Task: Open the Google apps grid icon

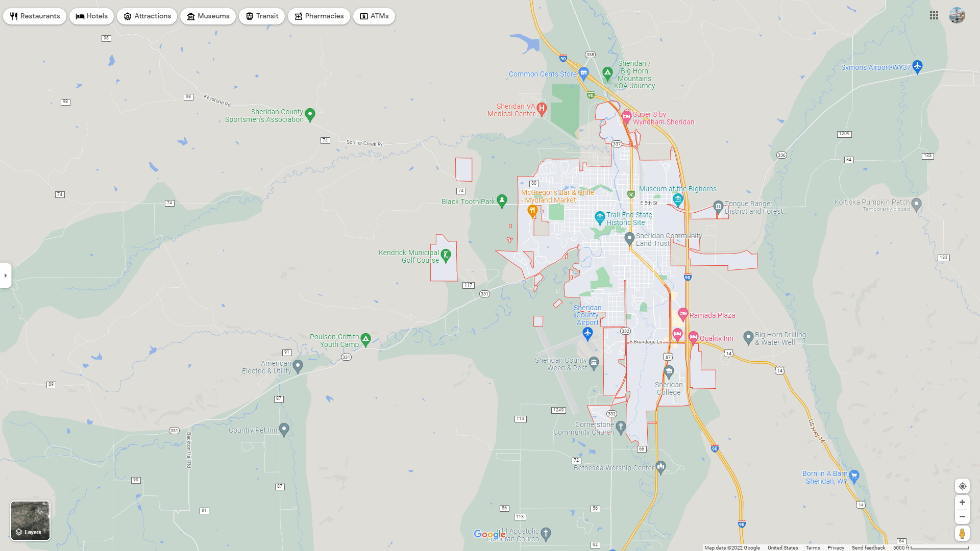Action: 934,15
